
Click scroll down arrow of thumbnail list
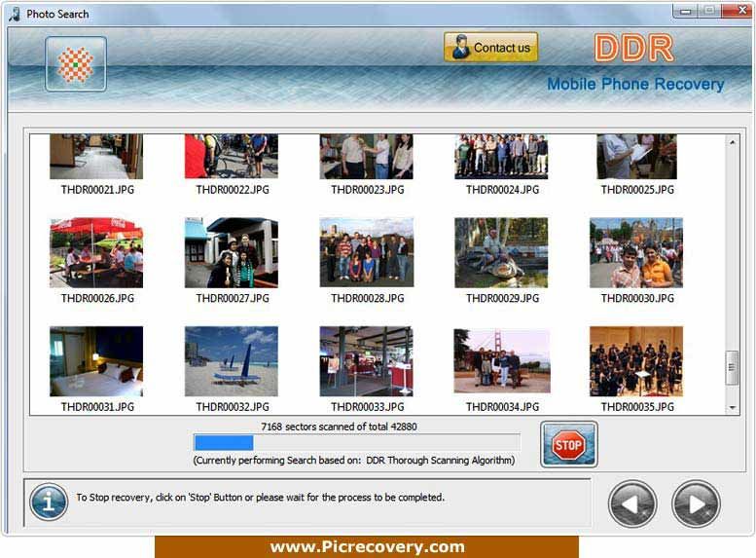pyautogui.click(x=732, y=408)
